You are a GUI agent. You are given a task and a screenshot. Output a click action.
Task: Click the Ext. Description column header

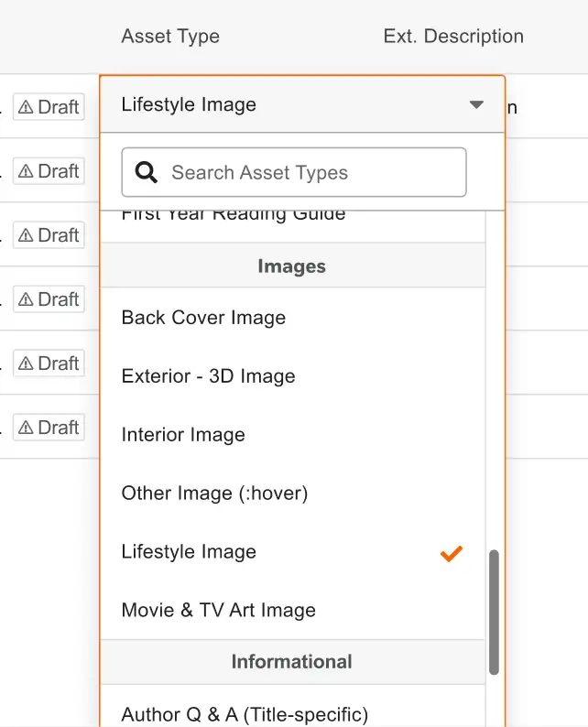(453, 37)
